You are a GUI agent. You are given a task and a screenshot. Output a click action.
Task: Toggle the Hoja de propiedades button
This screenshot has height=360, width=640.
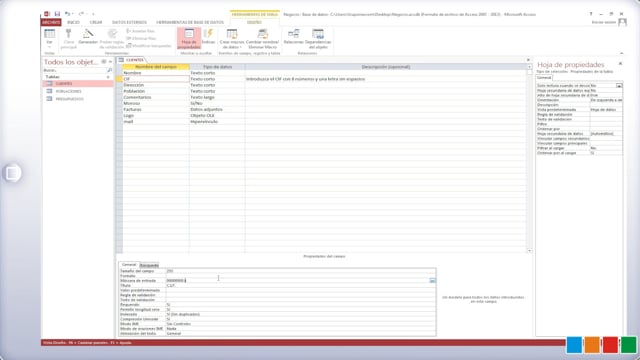(x=189, y=38)
